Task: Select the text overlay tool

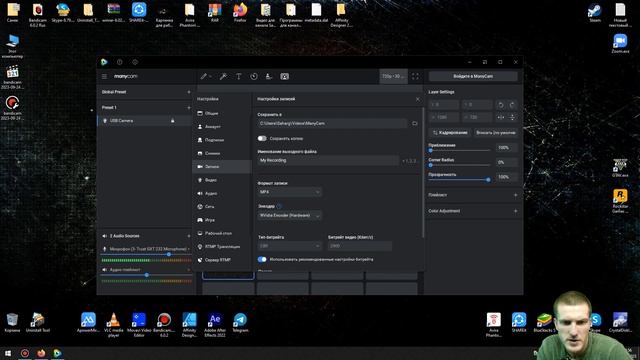Action: point(239,76)
